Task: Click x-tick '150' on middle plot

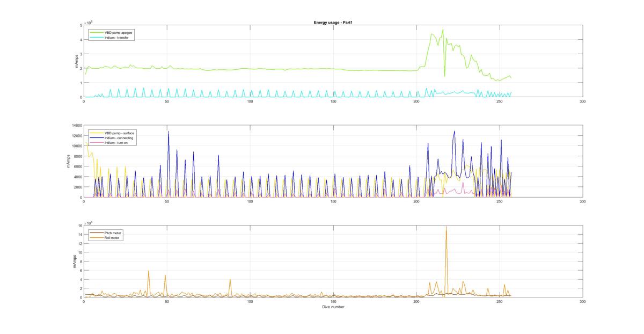Action: pos(333,201)
